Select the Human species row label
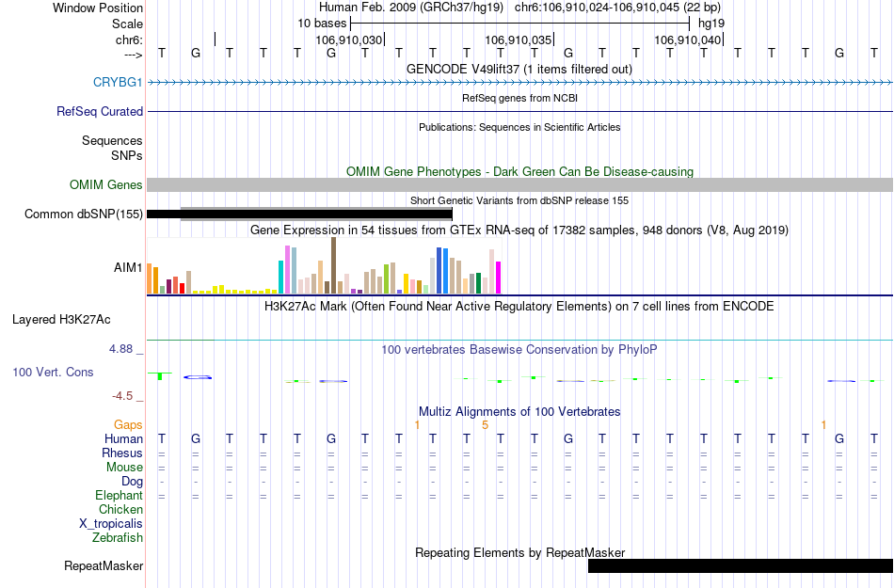 (x=123, y=438)
